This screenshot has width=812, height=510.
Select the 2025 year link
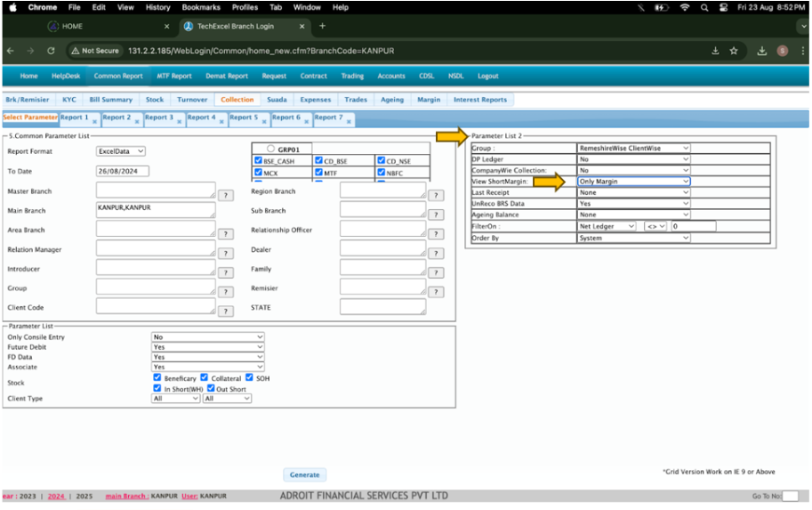84,496
